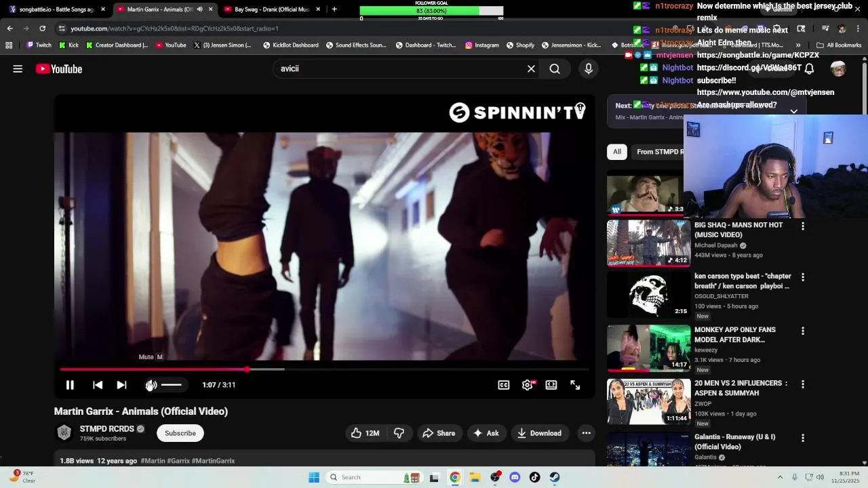Open options menu for ken carson type beat

coord(803,277)
